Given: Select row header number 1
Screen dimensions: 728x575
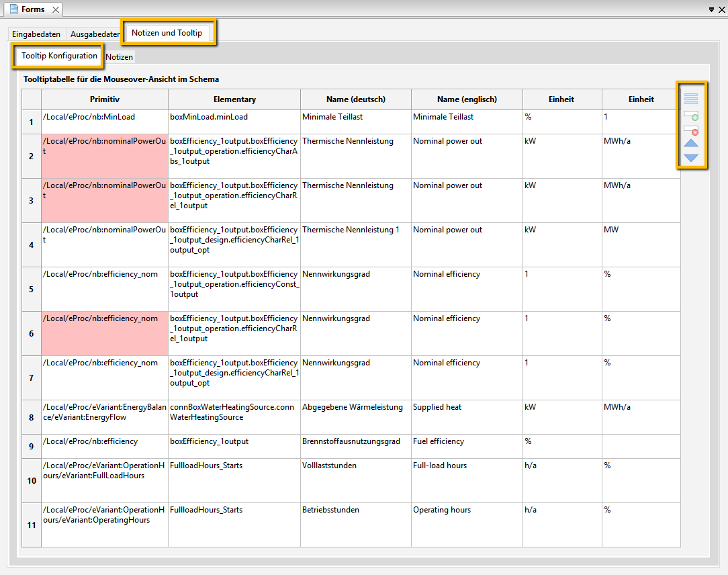Looking at the screenshot, I should tap(32, 122).
